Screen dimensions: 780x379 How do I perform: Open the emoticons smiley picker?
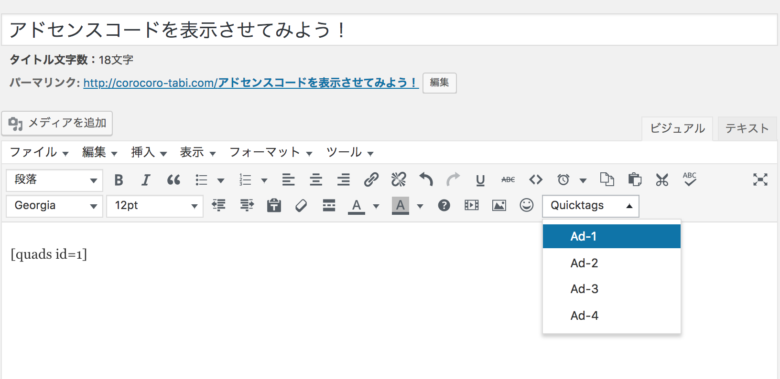(526, 205)
